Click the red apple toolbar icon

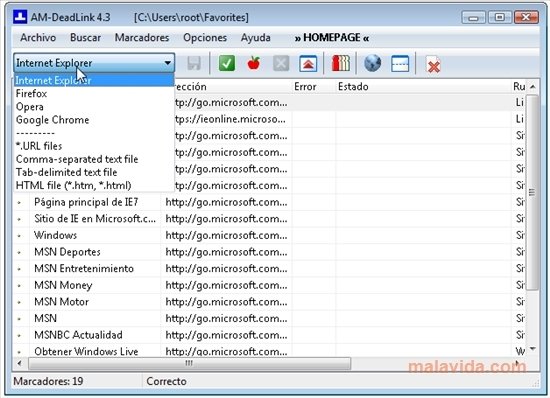[x=254, y=63]
